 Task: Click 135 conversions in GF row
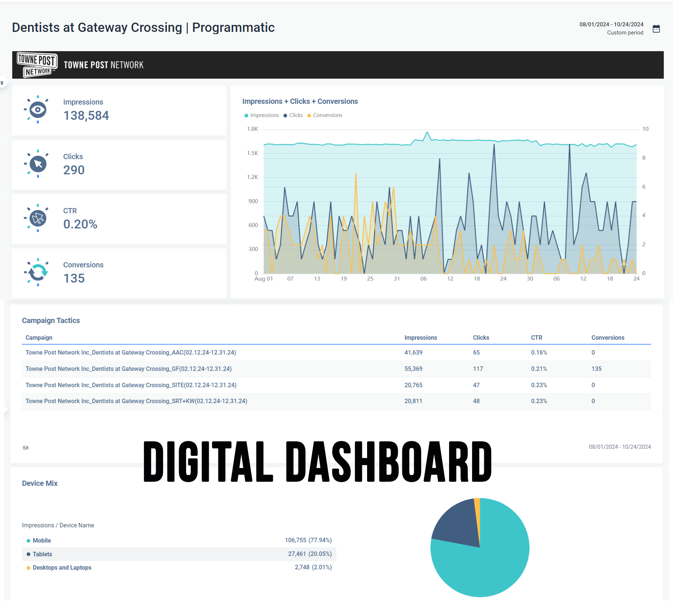pyautogui.click(x=596, y=369)
